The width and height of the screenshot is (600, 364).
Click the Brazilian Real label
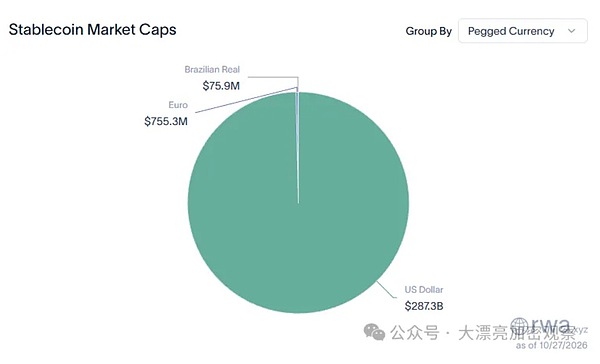212,70
